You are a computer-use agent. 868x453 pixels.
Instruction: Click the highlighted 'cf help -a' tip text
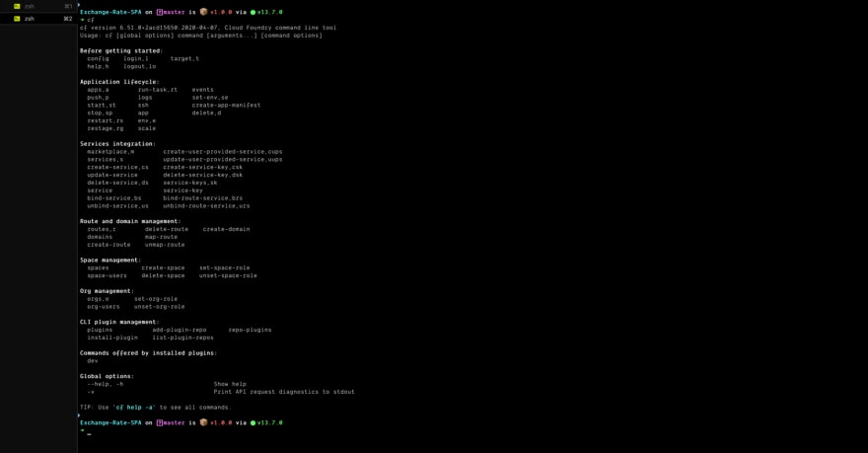(134, 407)
